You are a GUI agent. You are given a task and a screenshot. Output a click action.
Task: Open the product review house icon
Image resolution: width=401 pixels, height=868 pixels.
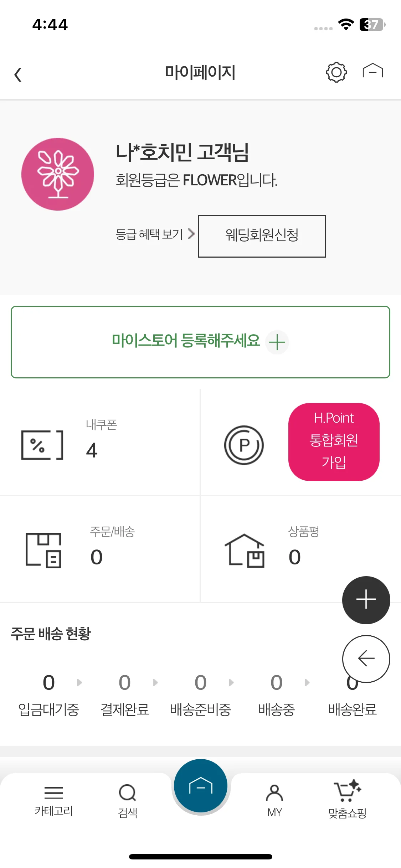coord(245,550)
